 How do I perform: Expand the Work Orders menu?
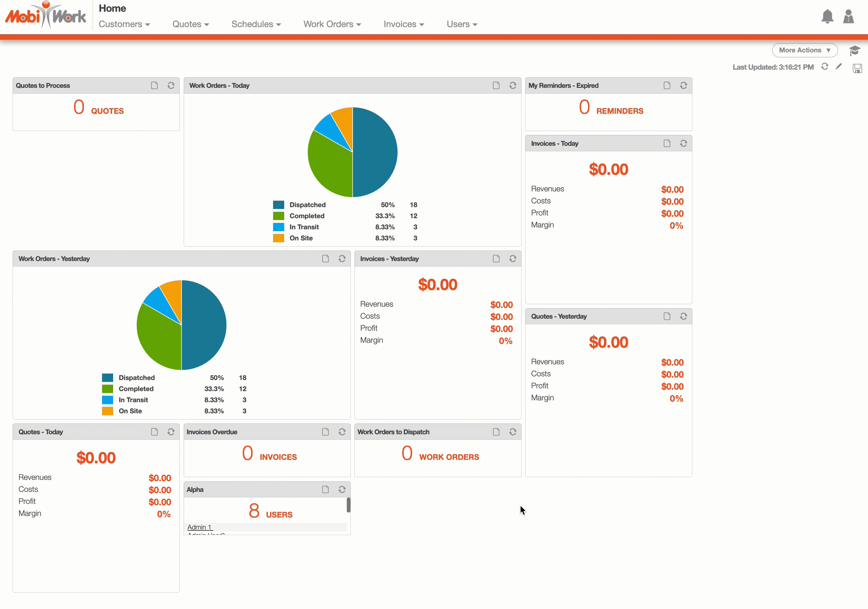pyautogui.click(x=332, y=24)
